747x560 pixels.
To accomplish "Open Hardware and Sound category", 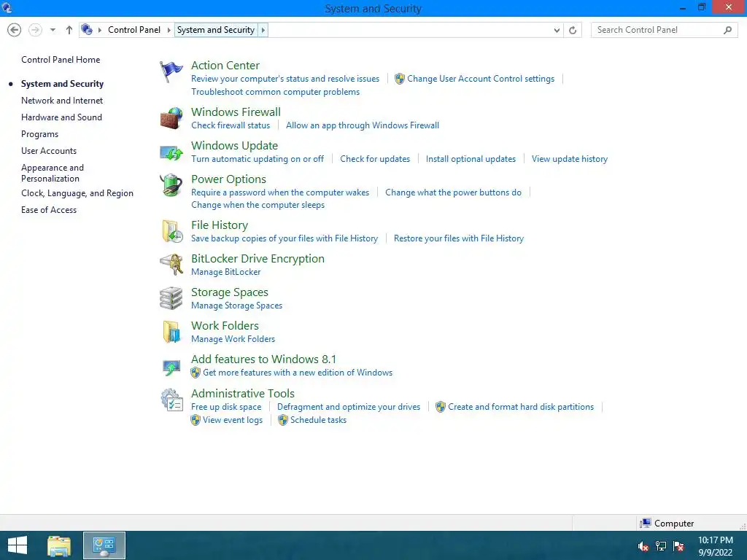I will [61, 117].
